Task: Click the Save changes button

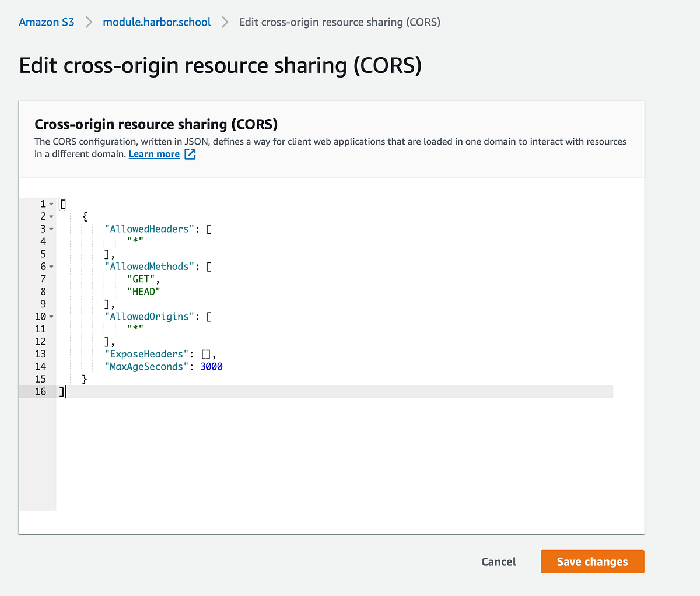Action: (x=592, y=561)
